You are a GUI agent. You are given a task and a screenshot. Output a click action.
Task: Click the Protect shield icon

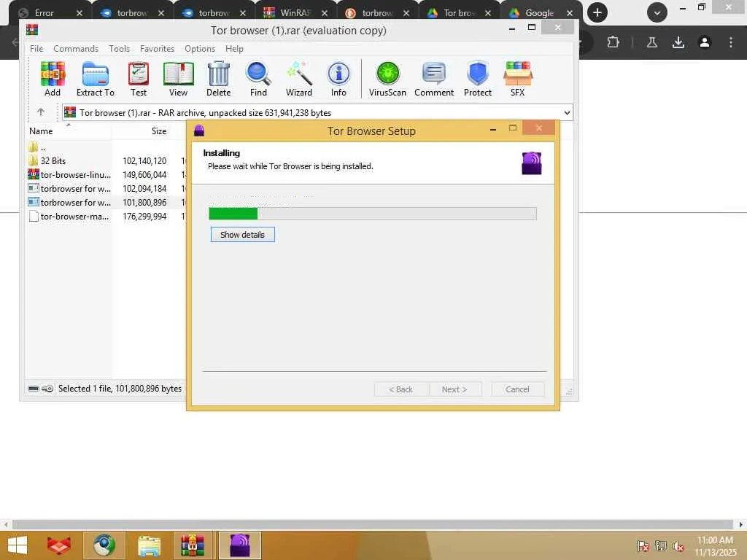click(478, 79)
